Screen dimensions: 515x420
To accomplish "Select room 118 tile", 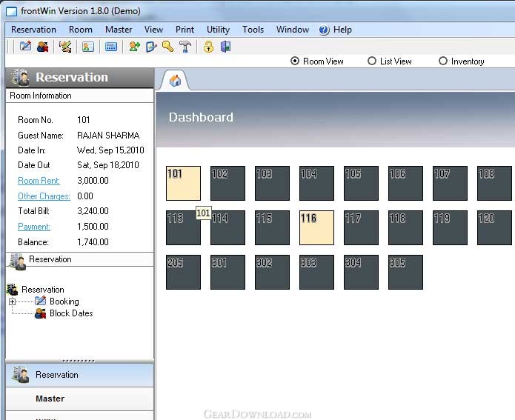I will (x=405, y=227).
